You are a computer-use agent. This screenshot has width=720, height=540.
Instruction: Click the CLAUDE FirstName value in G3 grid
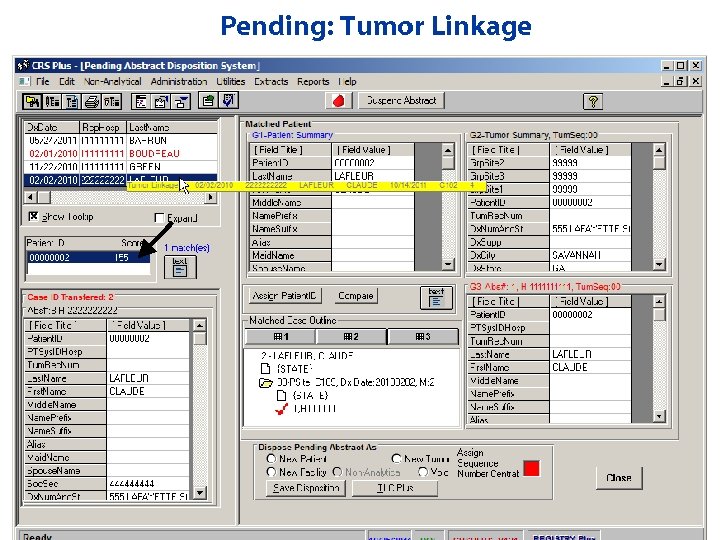click(x=590, y=367)
